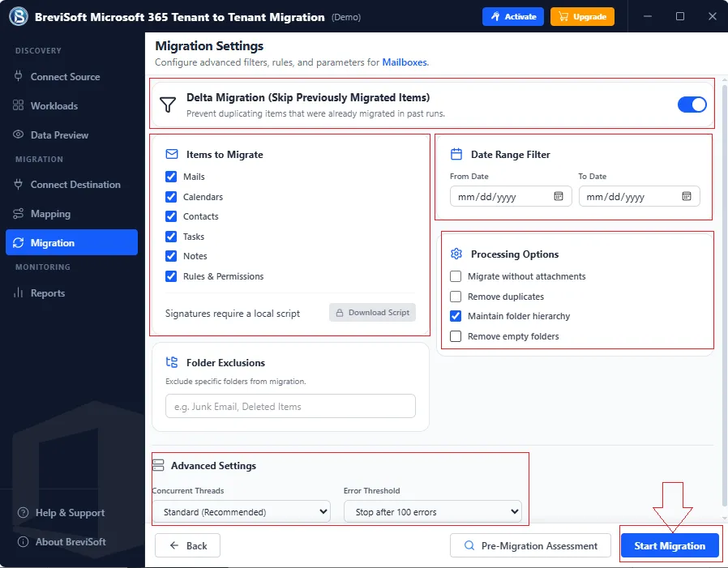The height and width of the screenshot is (568, 728).
Task: Click the Processing Options gear icon
Action: (x=456, y=254)
